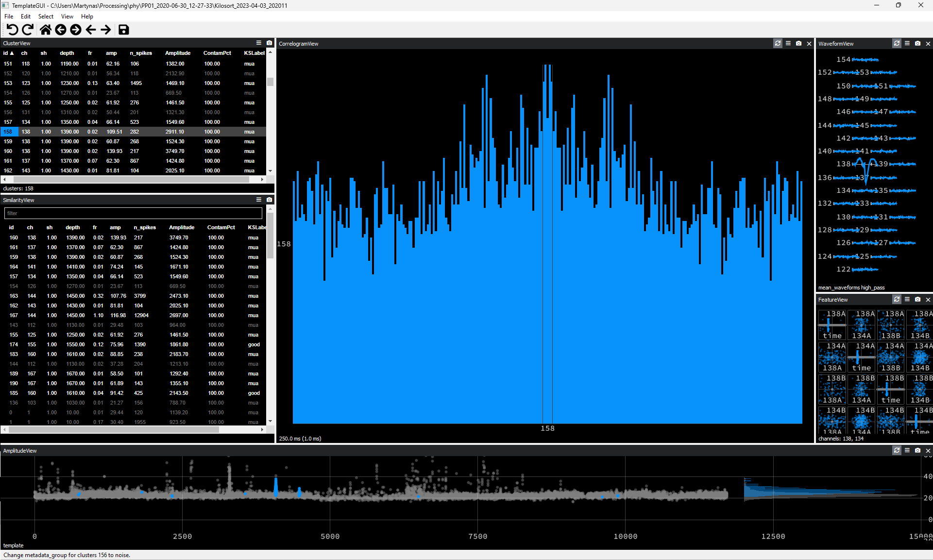This screenshot has width=933, height=560.
Task: Open the Edit menu
Action: (26, 16)
